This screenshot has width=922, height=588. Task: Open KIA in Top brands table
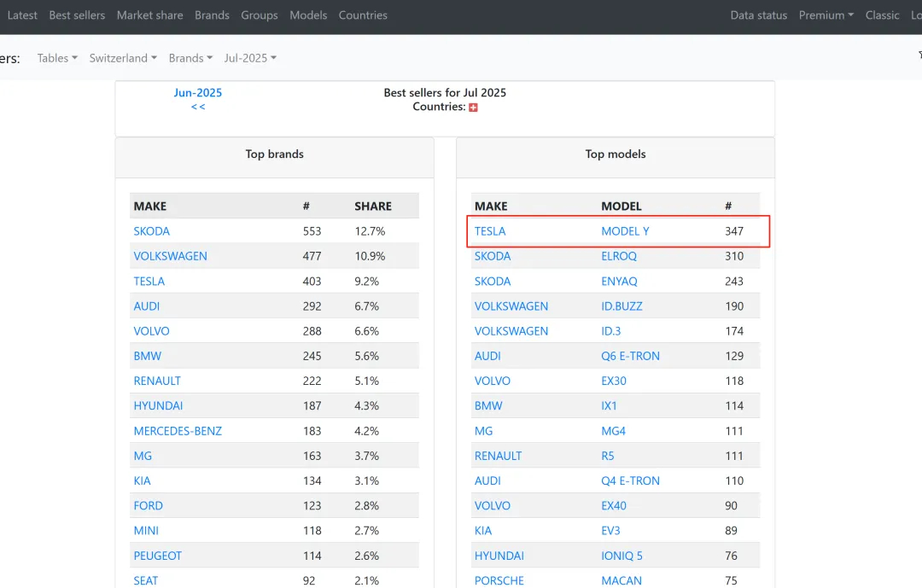pos(143,481)
